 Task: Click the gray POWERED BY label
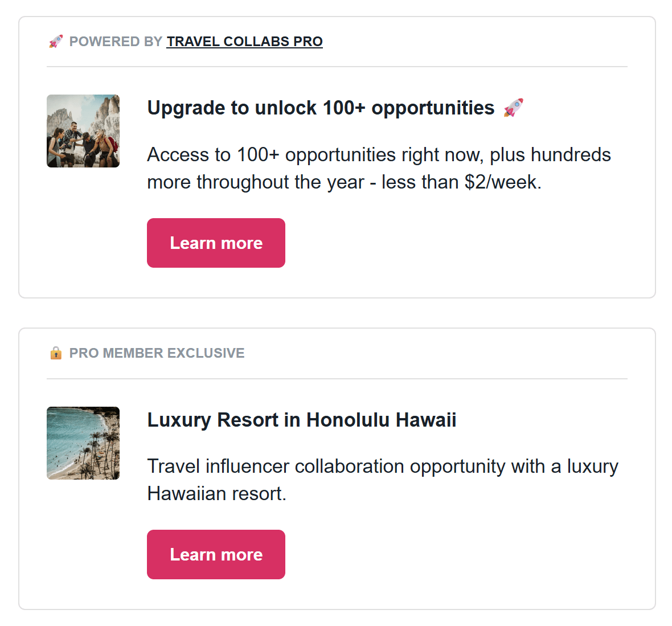tap(116, 42)
